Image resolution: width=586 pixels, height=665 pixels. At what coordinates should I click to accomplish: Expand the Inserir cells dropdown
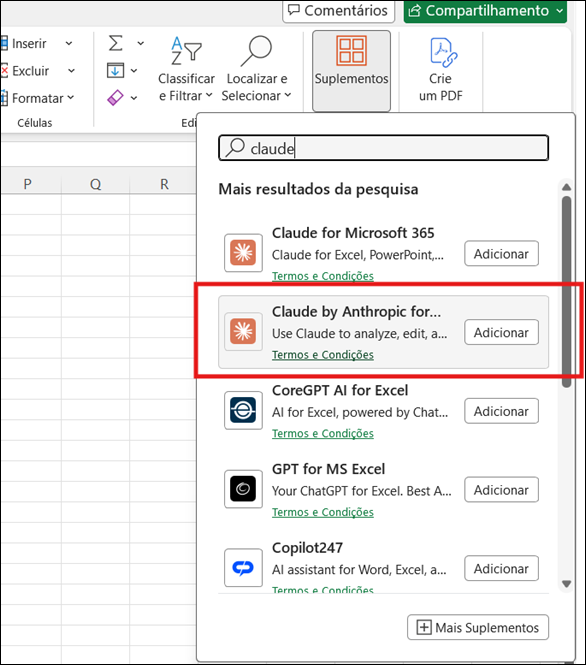69,43
